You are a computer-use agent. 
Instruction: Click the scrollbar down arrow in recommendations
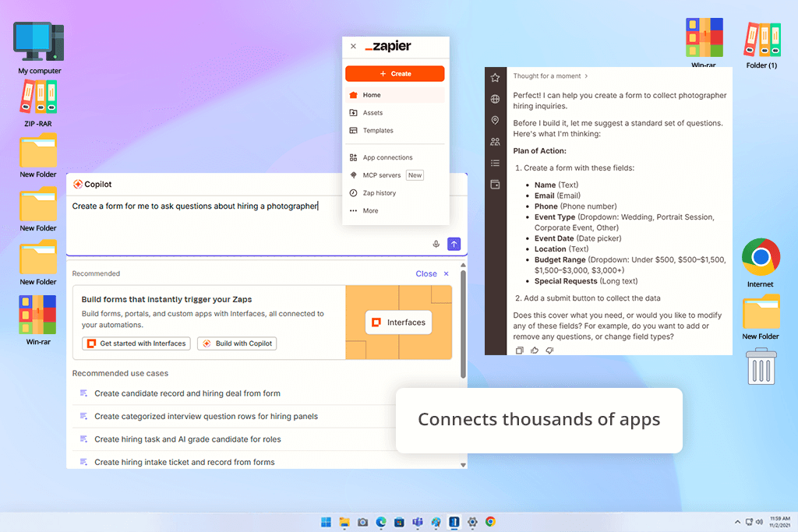[463, 465]
